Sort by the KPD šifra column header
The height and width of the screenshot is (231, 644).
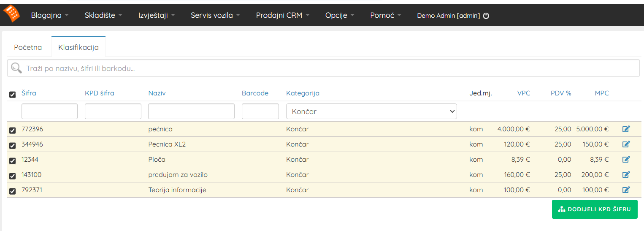click(100, 93)
